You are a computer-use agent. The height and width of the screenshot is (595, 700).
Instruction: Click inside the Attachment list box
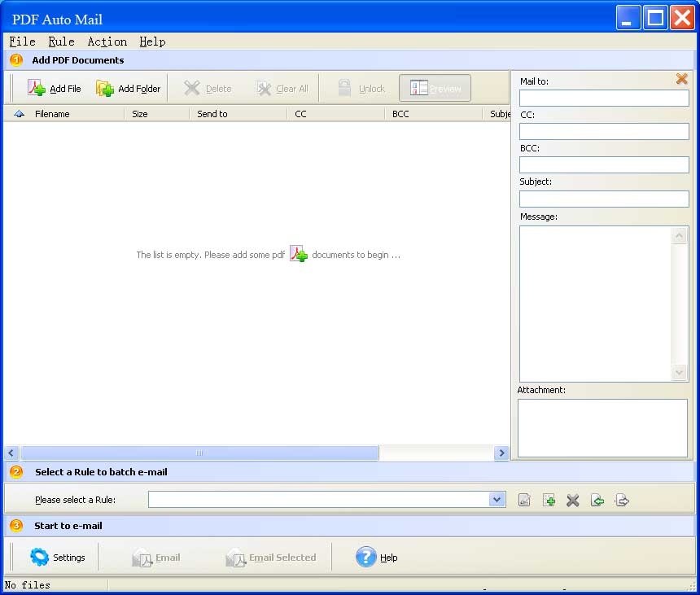(x=602, y=427)
